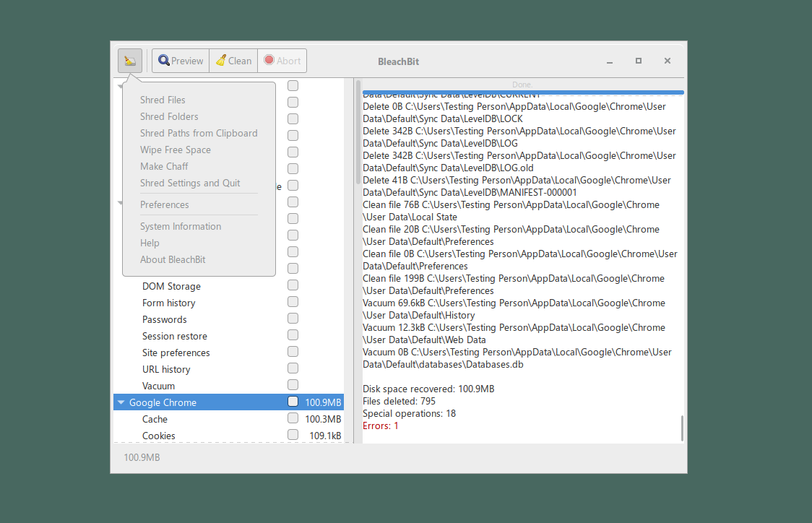Click the 'Delete 342B' LOG.old log entry

(x=519, y=162)
